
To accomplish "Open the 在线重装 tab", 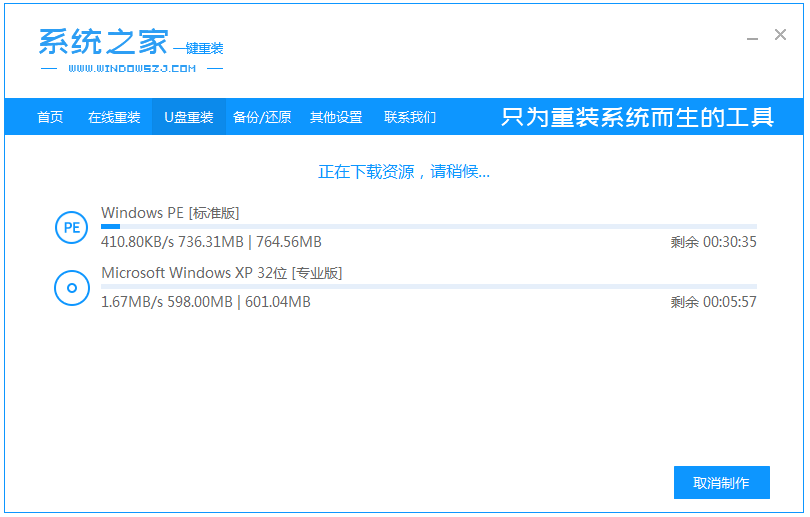I will [x=114, y=117].
